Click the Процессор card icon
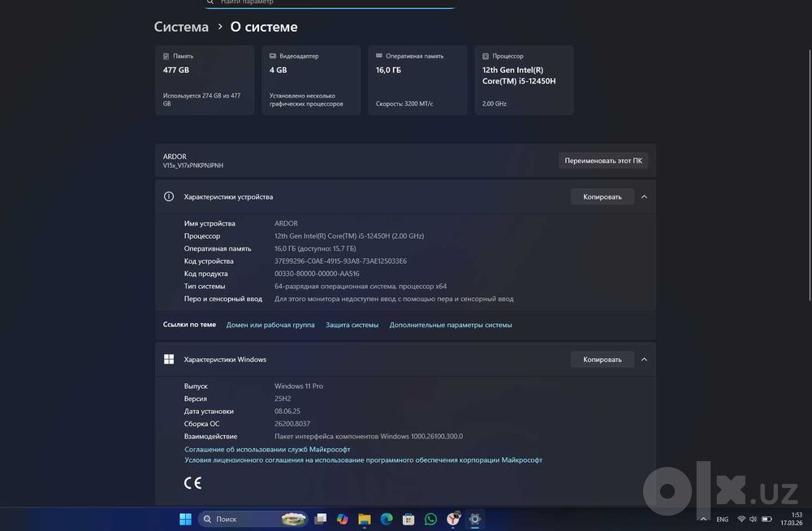 [x=486, y=56]
